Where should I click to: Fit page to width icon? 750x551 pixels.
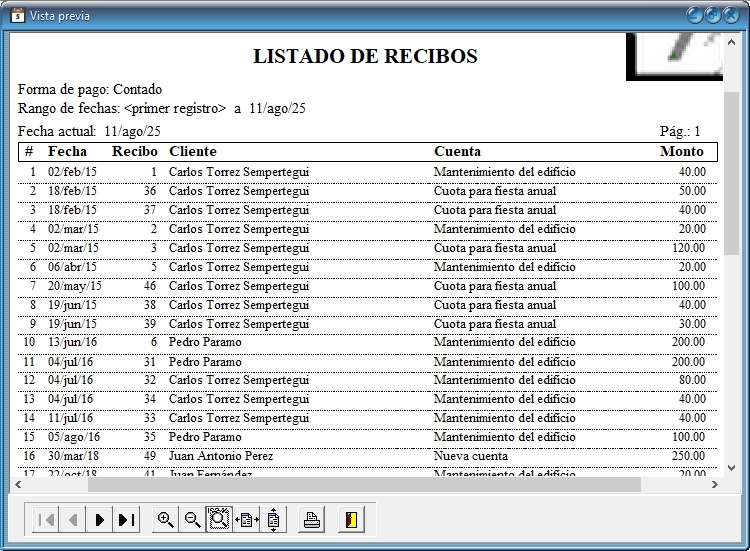click(246, 519)
